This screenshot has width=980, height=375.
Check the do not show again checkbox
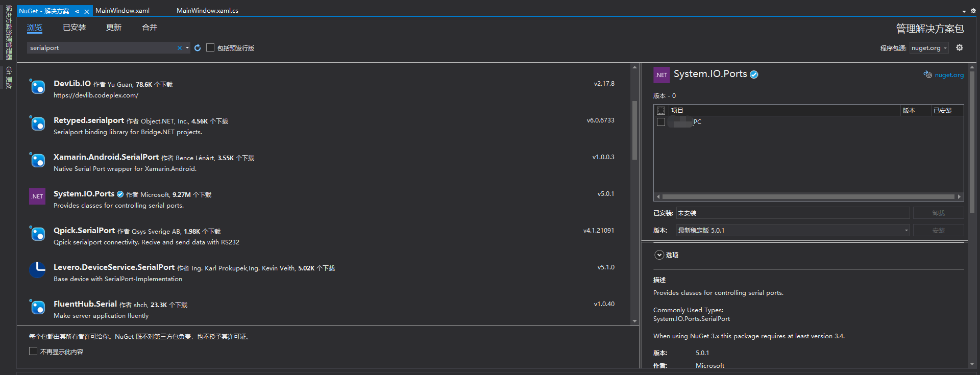point(33,351)
